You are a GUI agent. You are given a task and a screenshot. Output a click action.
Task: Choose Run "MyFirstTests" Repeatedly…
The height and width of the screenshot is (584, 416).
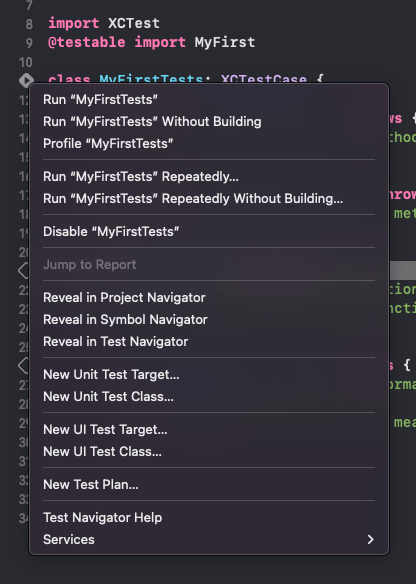tap(209, 177)
